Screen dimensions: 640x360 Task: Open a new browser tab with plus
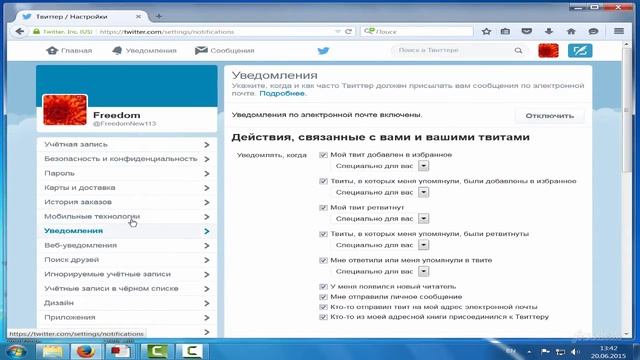pyautogui.click(x=159, y=16)
